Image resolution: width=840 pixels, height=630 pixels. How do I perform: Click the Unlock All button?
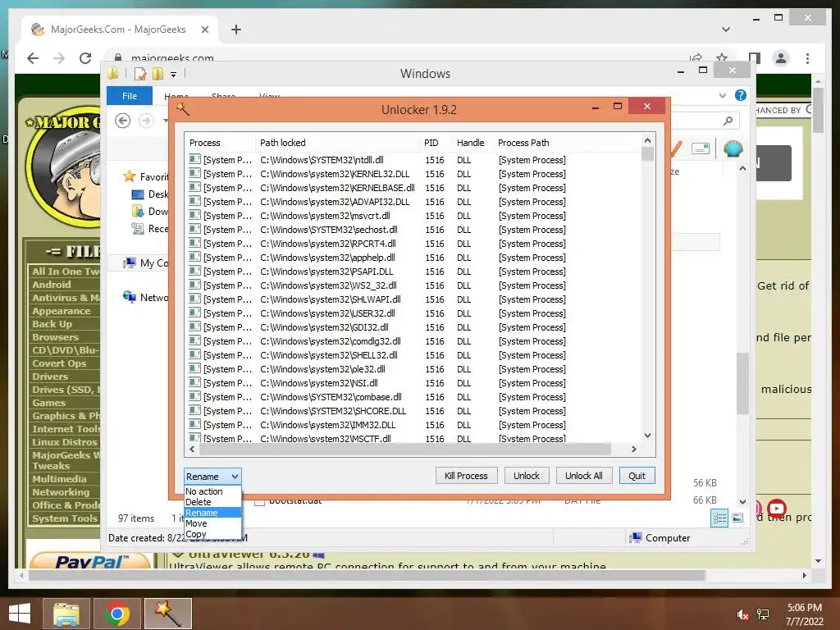tap(583, 476)
